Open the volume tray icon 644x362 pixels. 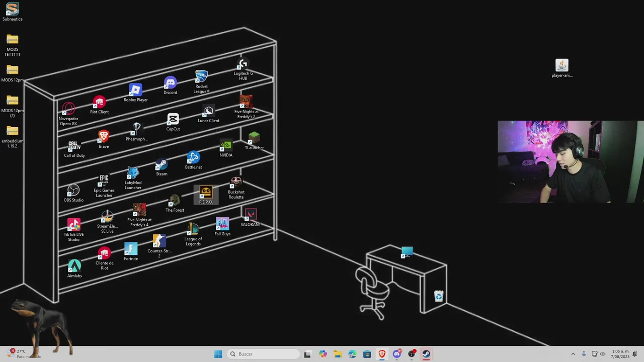(x=602, y=354)
